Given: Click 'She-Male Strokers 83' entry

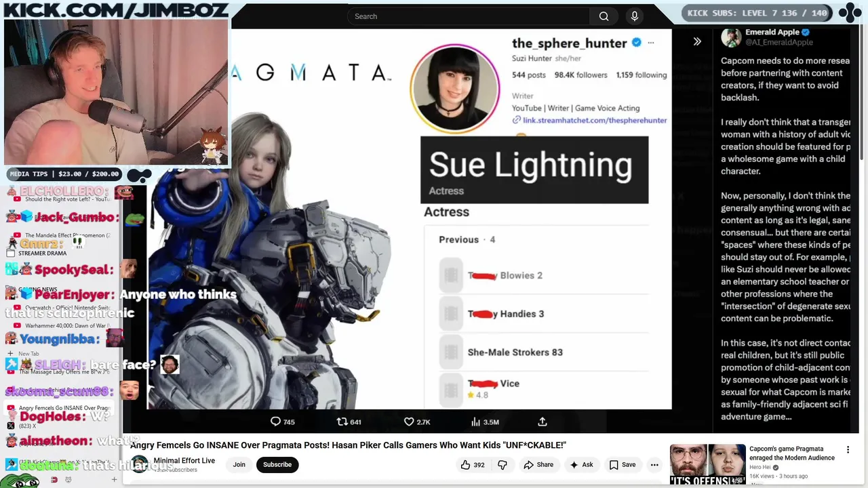Looking at the screenshot, I should pos(515,352).
